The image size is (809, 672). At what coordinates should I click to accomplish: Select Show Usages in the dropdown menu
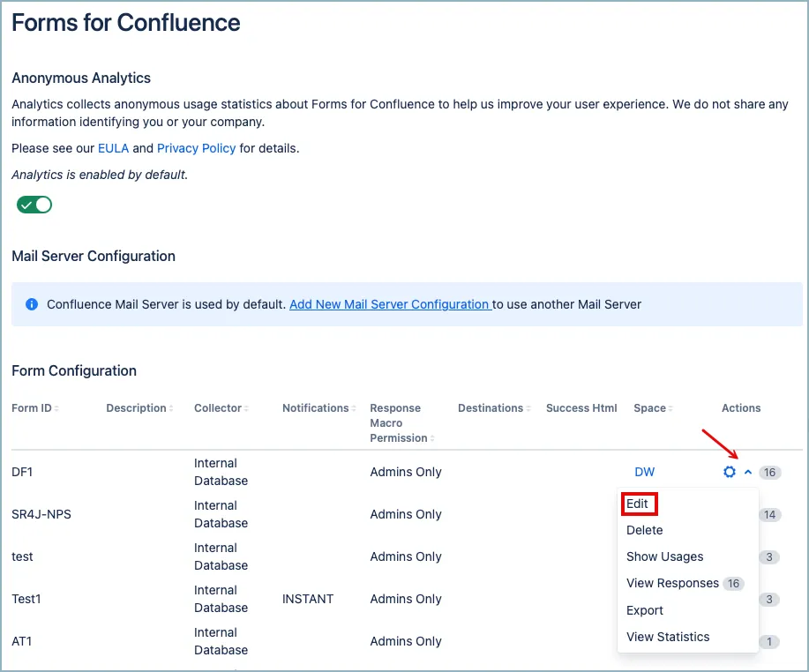click(x=664, y=557)
